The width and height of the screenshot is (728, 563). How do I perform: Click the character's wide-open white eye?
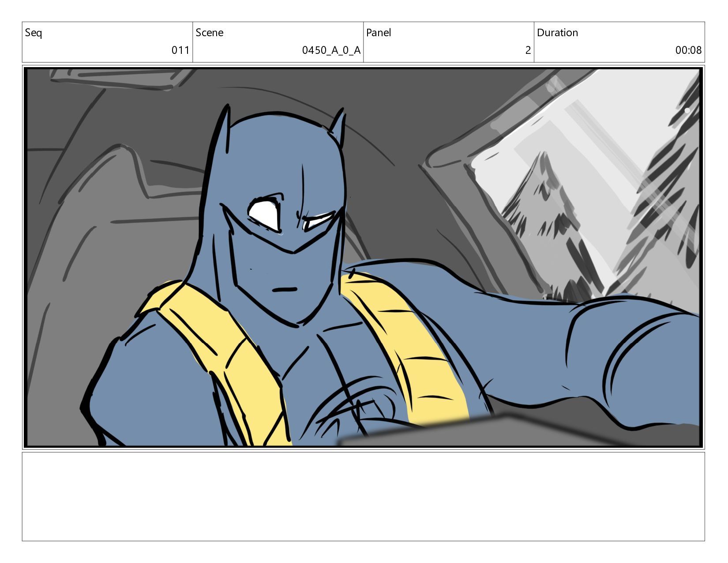pos(265,214)
